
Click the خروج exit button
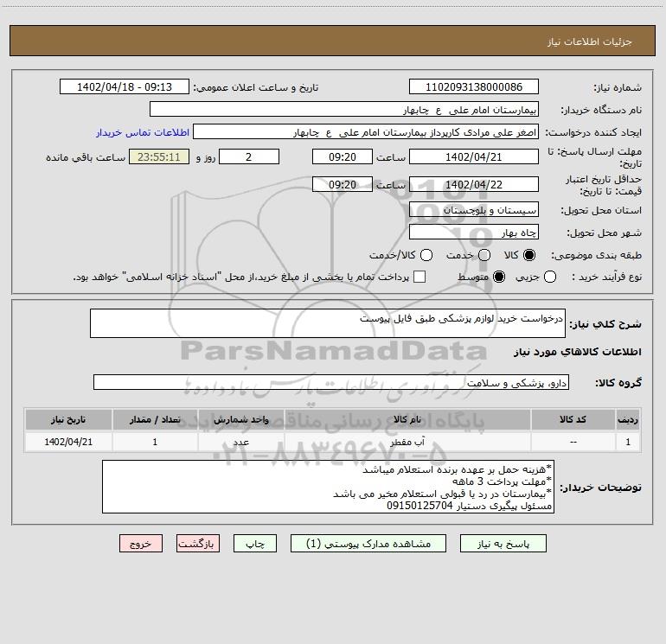pyautogui.click(x=141, y=544)
